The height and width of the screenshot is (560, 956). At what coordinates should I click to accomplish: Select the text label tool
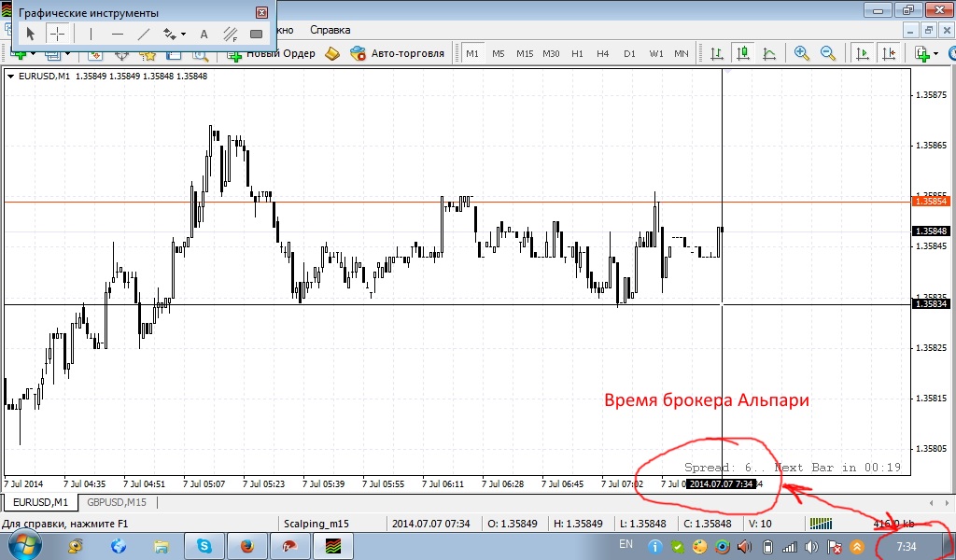coord(204,35)
